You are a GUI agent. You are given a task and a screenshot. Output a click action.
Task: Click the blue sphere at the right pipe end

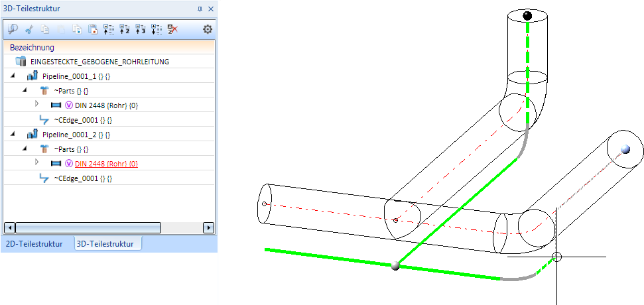[625, 149]
